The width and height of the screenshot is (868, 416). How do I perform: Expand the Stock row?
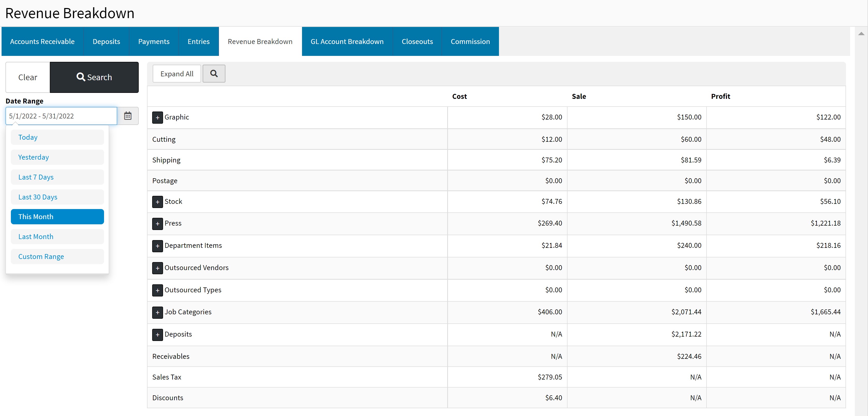coord(157,202)
